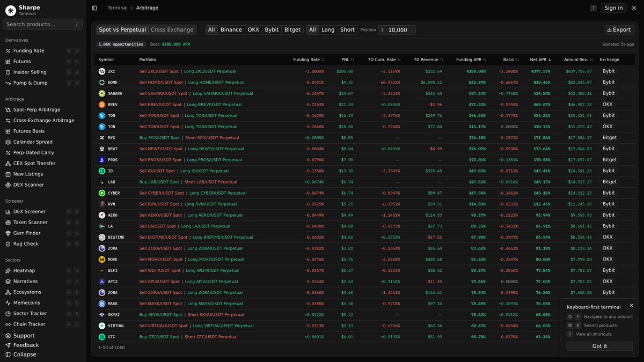Click the Export button
Screen dimensions: 644x362
click(x=619, y=30)
